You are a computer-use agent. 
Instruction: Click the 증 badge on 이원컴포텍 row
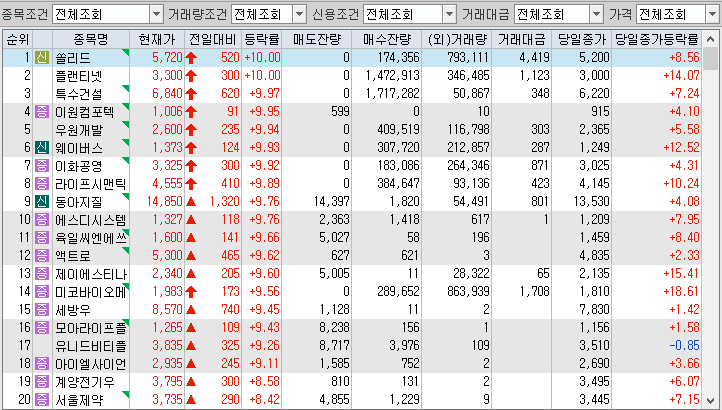42,111
